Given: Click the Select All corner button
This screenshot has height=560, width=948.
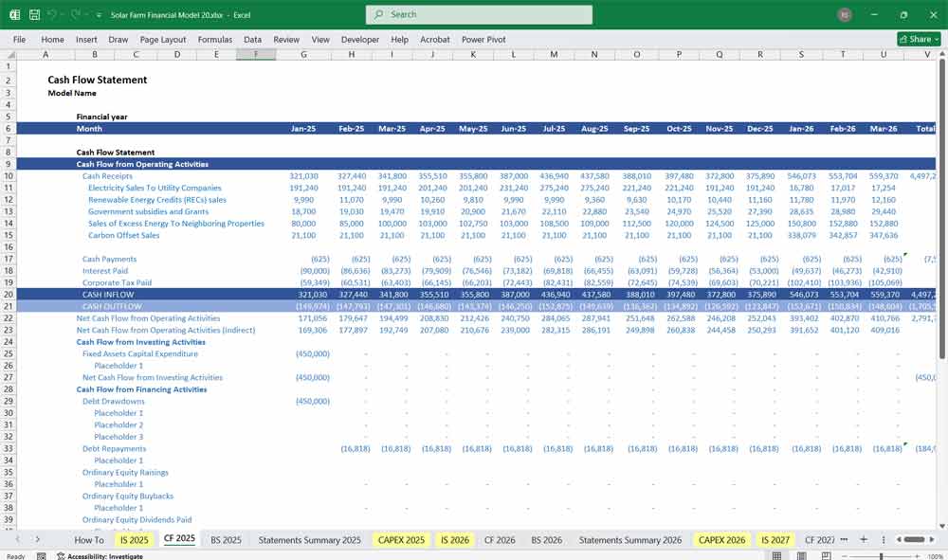Looking at the screenshot, I should (10, 55).
